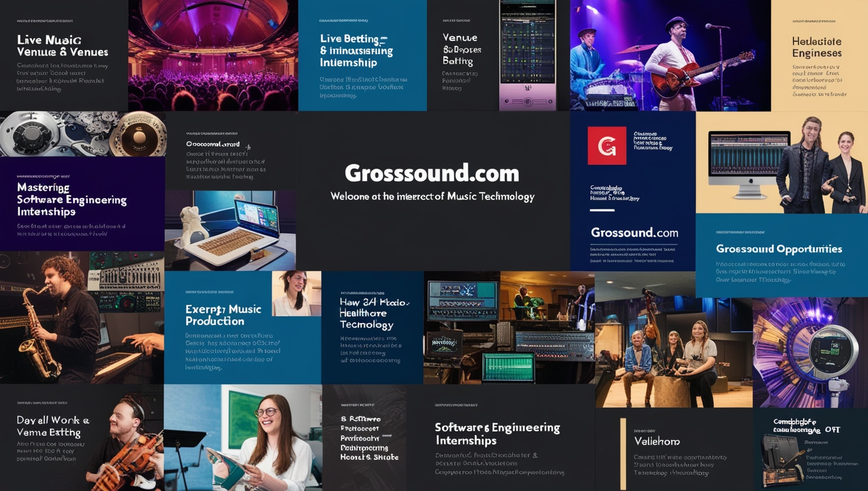Click the Grosssound.com main title
Screen dimensions: 868x491
[x=432, y=173]
